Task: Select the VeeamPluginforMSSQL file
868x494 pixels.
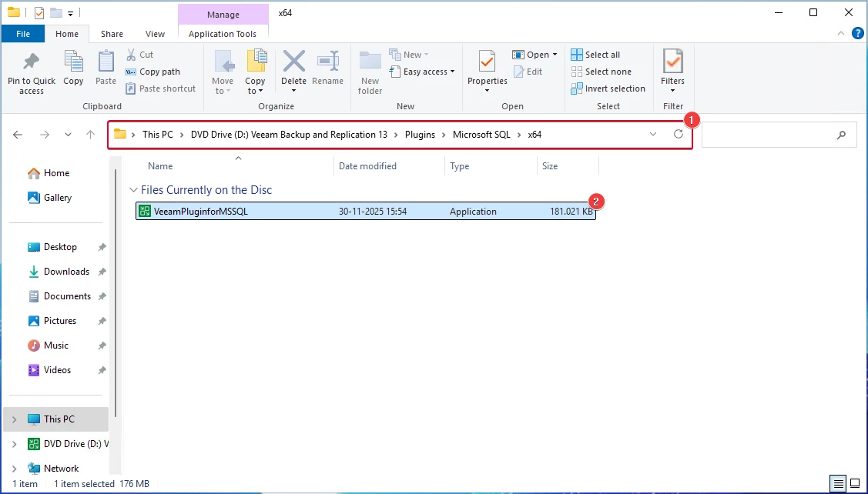Action: tap(365, 212)
